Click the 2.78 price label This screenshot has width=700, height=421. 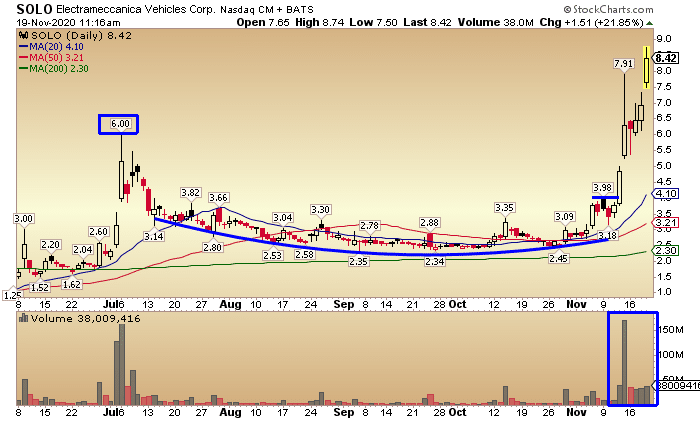(x=369, y=225)
